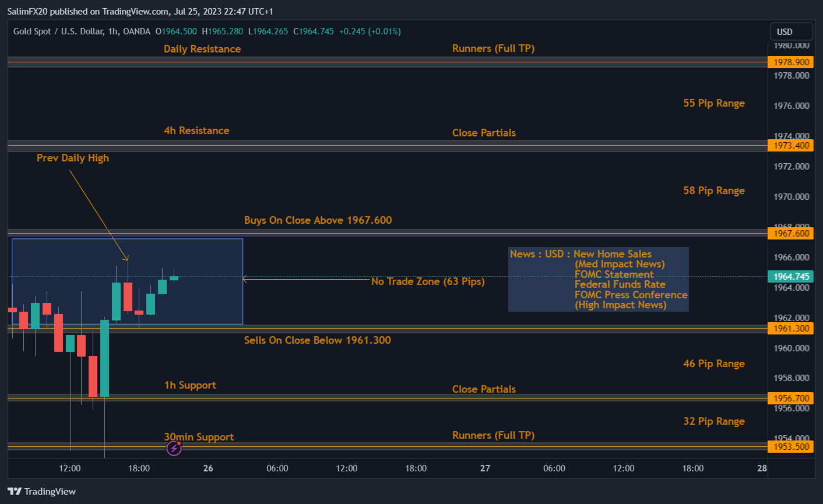The image size is (823, 504).
Task: Select the 1961.300 price level label
Action: click(791, 329)
